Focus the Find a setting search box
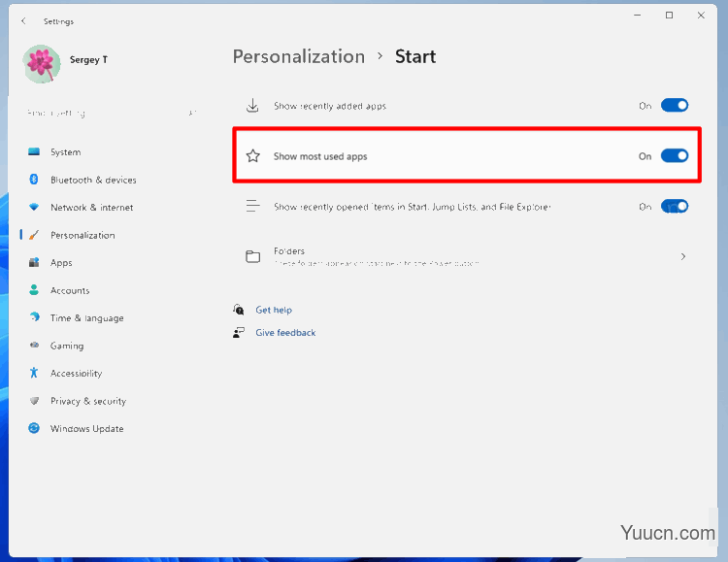728x562 pixels. point(112,113)
